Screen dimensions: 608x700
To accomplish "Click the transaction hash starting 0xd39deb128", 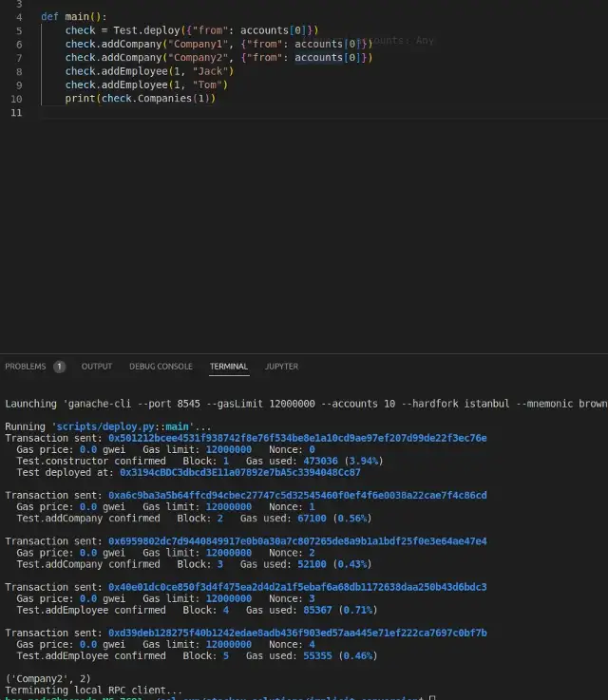I will (296, 633).
